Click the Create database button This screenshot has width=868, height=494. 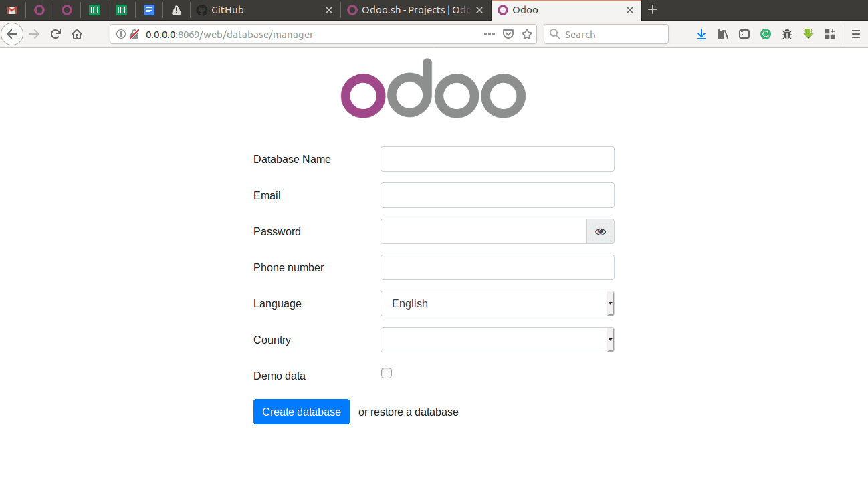(x=301, y=412)
